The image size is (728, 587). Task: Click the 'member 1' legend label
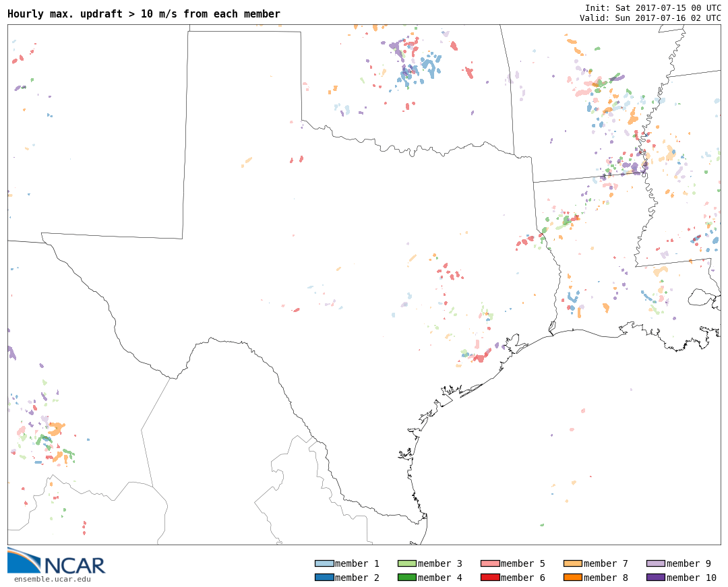357,563
